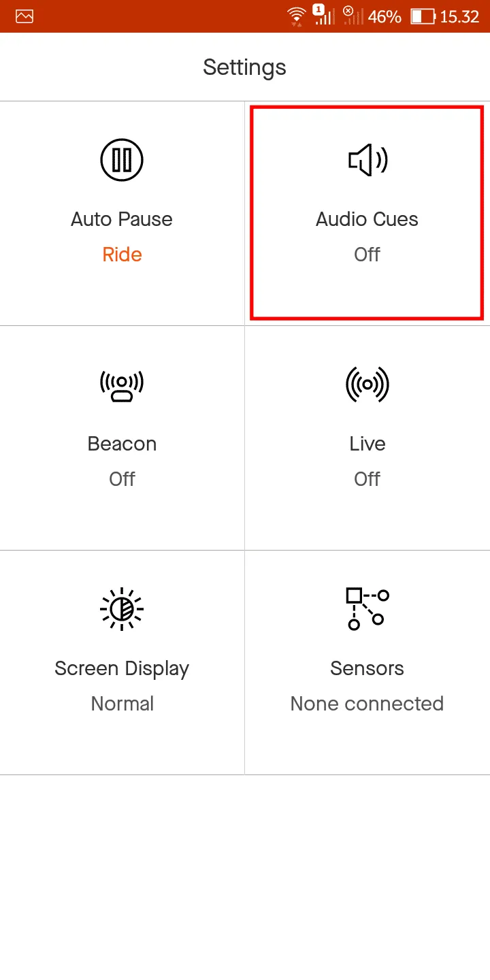Toggle Audio Cues Off status
This screenshot has width=490, height=980.
point(367,255)
